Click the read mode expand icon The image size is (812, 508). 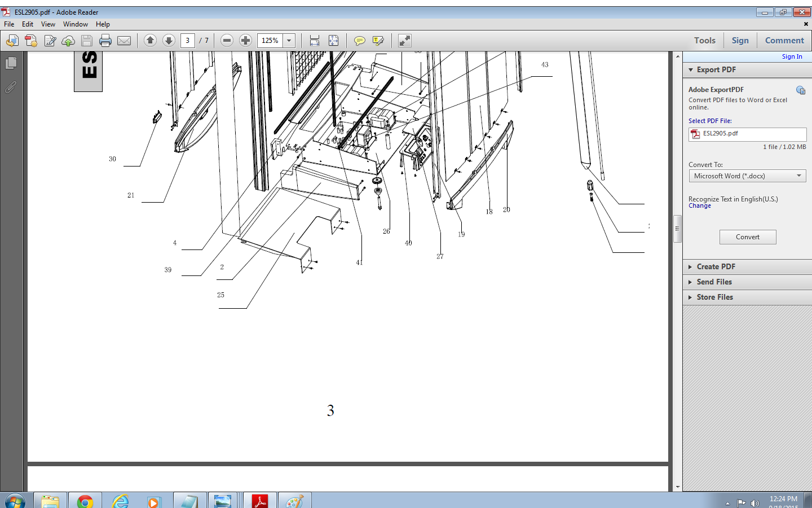(x=404, y=41)
